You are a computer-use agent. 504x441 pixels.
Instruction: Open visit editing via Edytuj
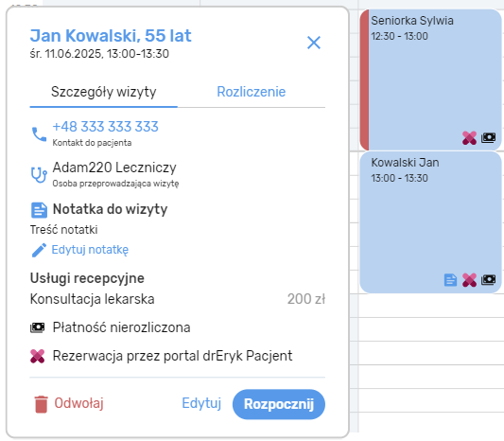[x=201, y=403]
